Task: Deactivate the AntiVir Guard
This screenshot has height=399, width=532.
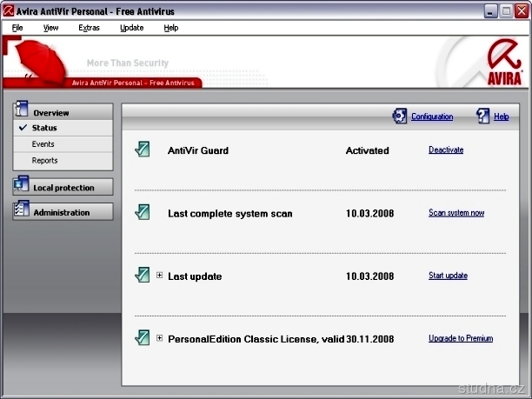Action: click(x=445, y=150)
